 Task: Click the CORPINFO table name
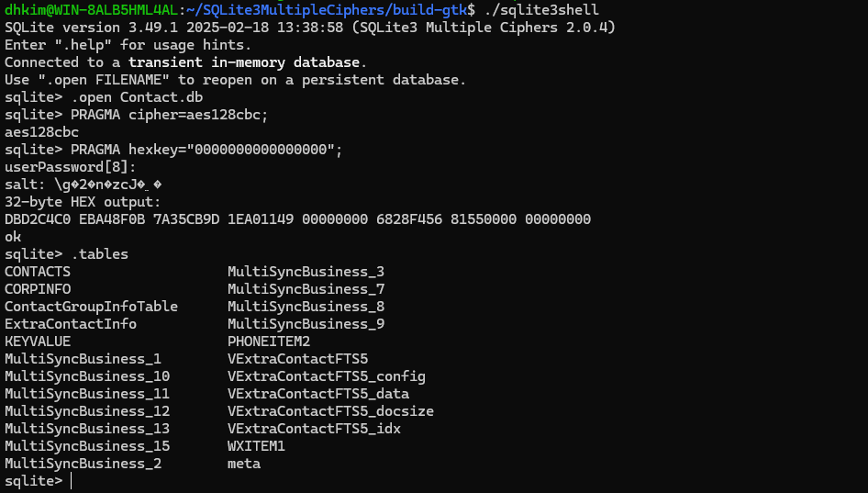[x=38, y=289]
